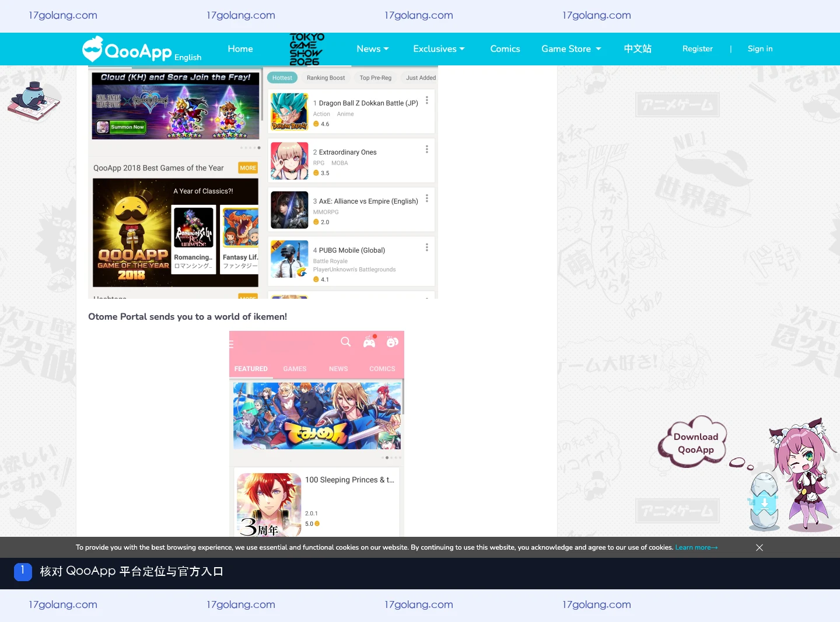Click the 'RPG' tag under Extraordinary Ones
This screenshot has width=840, height=622.
tap(318, 163)
